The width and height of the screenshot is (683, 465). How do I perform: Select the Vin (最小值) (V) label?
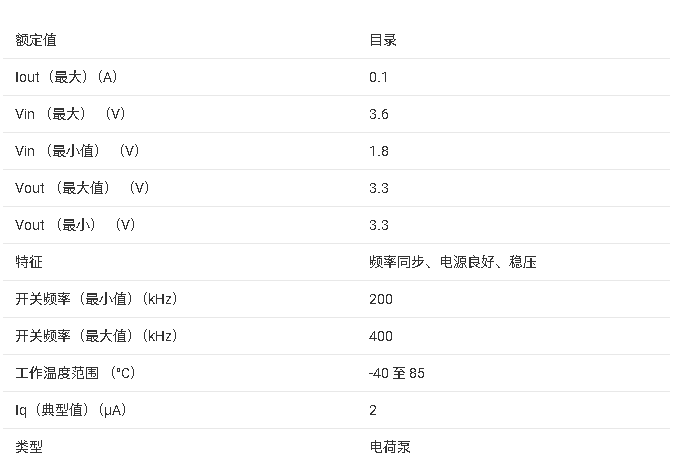pos(77,151)
